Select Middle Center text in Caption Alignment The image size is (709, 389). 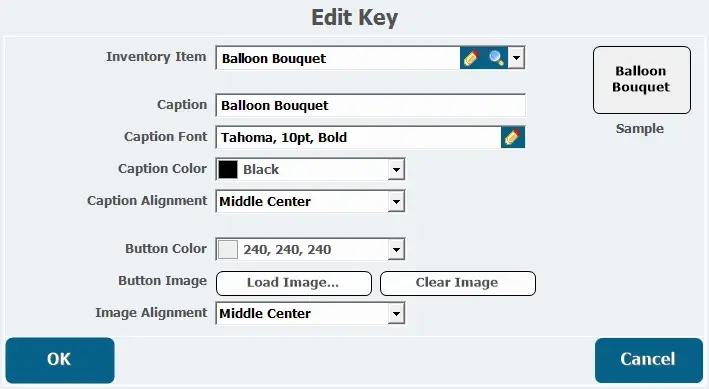tap(265, 201)
